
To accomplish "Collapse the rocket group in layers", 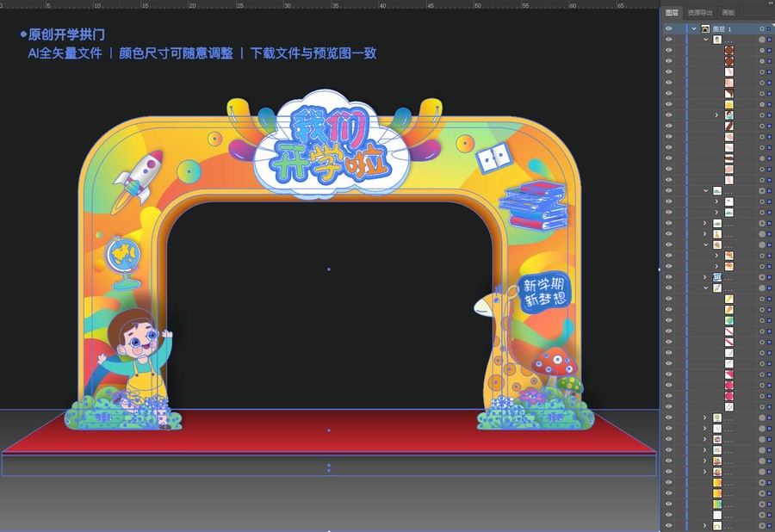I will point(706,288).
